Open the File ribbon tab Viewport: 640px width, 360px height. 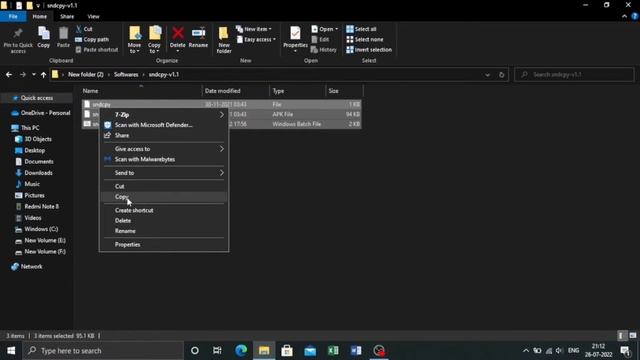(x=13, y=16)
